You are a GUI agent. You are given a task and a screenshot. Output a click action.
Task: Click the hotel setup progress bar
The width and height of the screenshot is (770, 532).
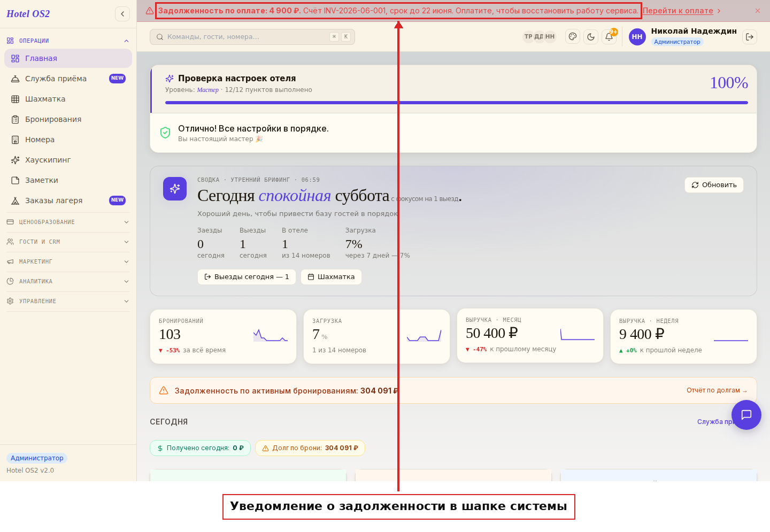click(457, 103)
